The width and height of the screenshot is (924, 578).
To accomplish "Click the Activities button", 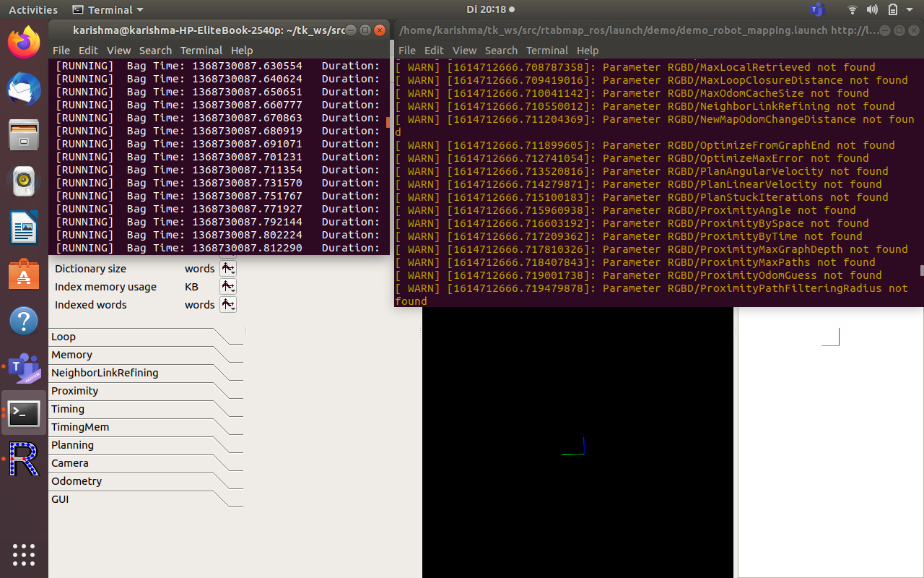I will pyautogui.click(x=33, y=10).
